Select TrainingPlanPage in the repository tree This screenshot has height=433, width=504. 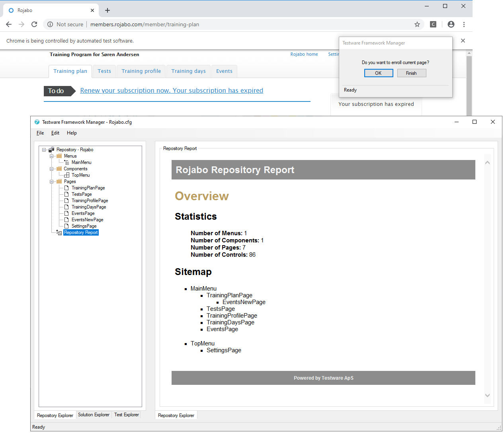pos(88,188)
